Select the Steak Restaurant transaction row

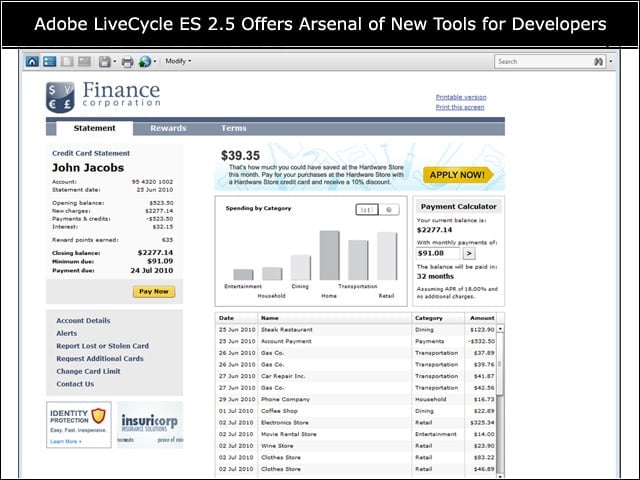pyautogui.click(x=356, y=330)
